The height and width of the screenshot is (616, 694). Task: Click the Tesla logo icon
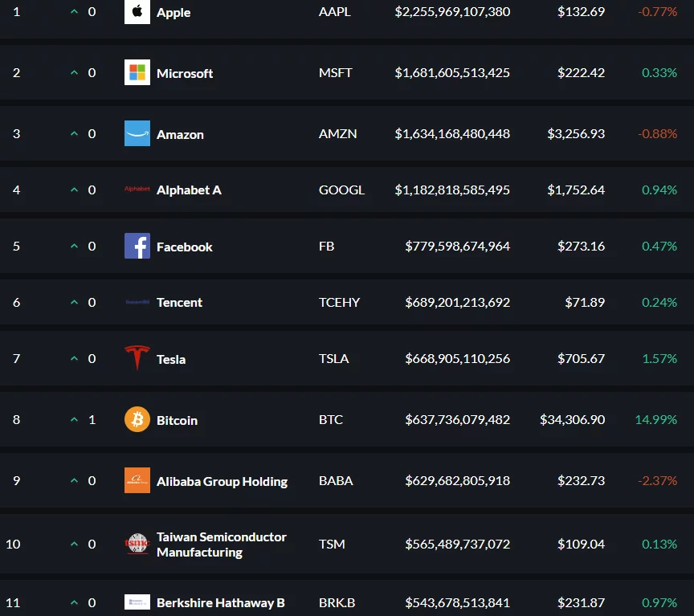tap(137, 358)
